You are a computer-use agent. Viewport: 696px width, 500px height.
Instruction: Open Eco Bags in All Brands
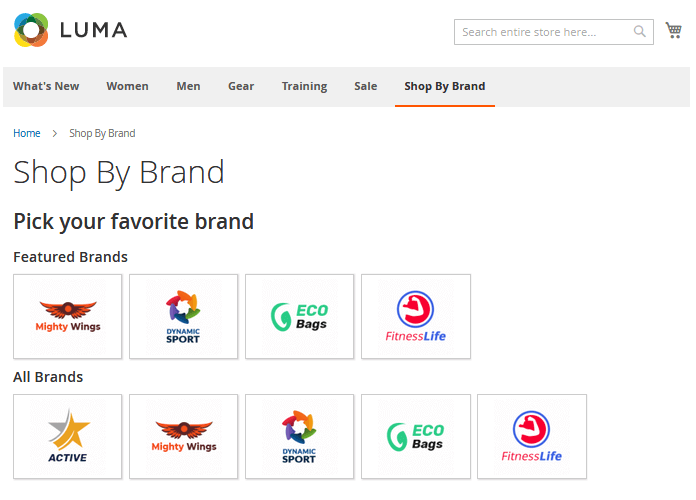click(x=416, y=437)
